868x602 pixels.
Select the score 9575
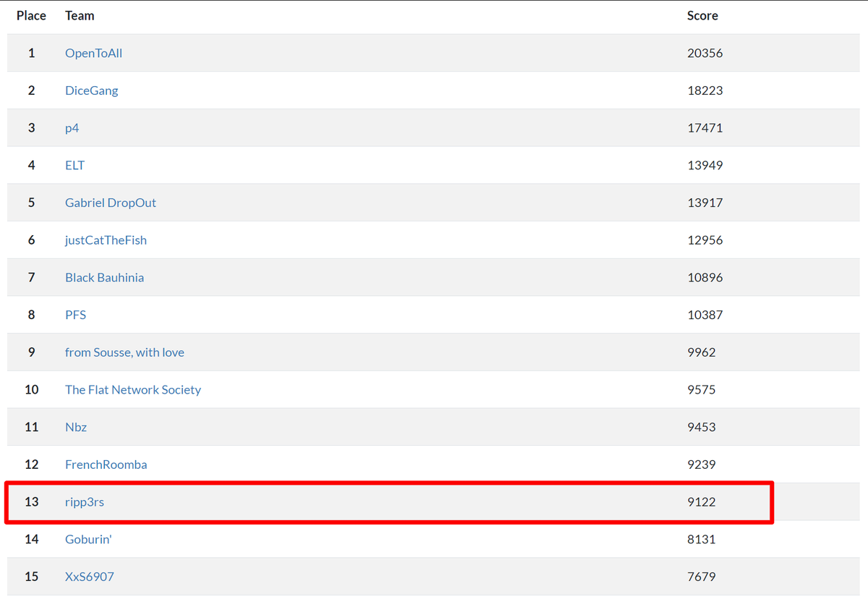[702, 389]
